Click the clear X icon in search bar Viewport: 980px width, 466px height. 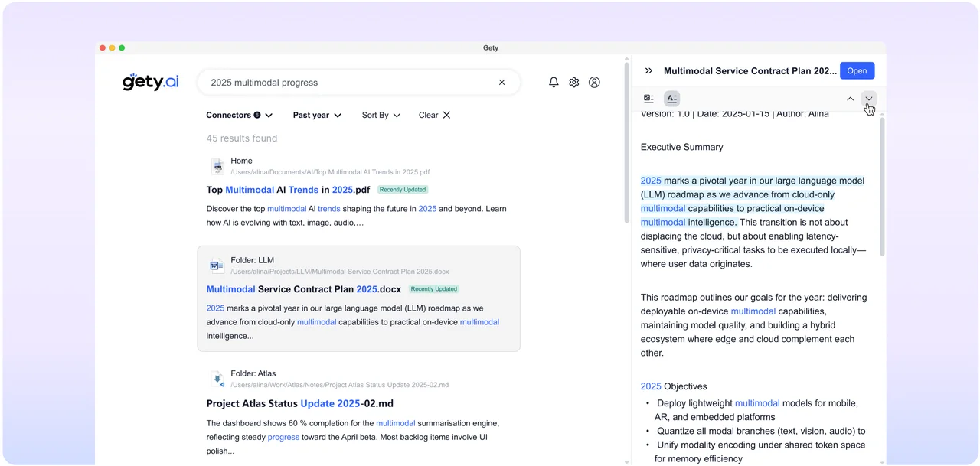coord(501,82)
